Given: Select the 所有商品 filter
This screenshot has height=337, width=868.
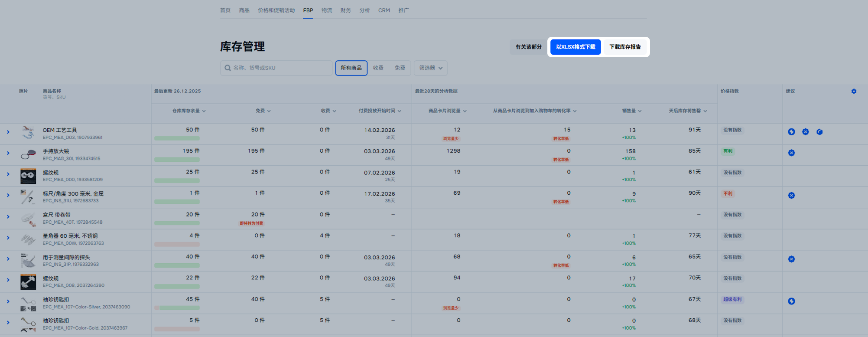Looking at the screenshot, I should pos(351,68).
